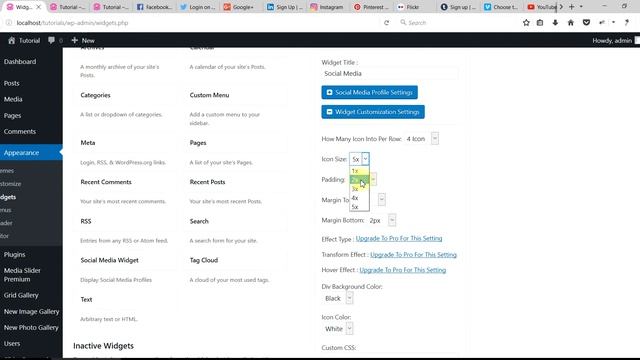The width and height of the screenshot is (640, 360).
Task: Open the Google+ tab
Action: click(239, 7)
